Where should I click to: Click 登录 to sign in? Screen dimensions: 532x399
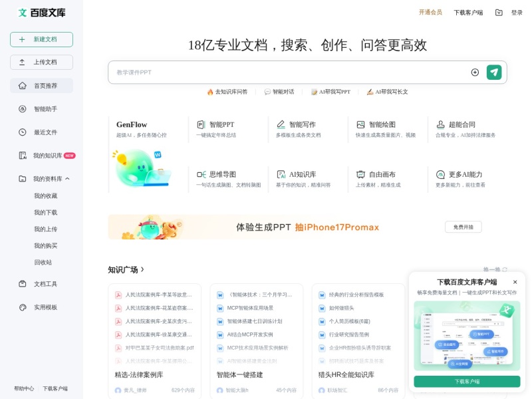coord(517,13)
